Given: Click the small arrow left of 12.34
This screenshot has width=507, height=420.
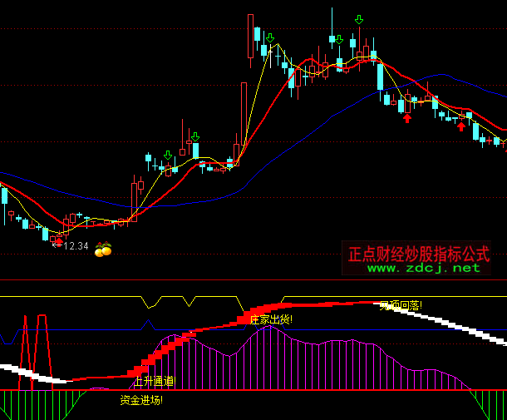Looking at the screenshot, I should click(56, 246).
